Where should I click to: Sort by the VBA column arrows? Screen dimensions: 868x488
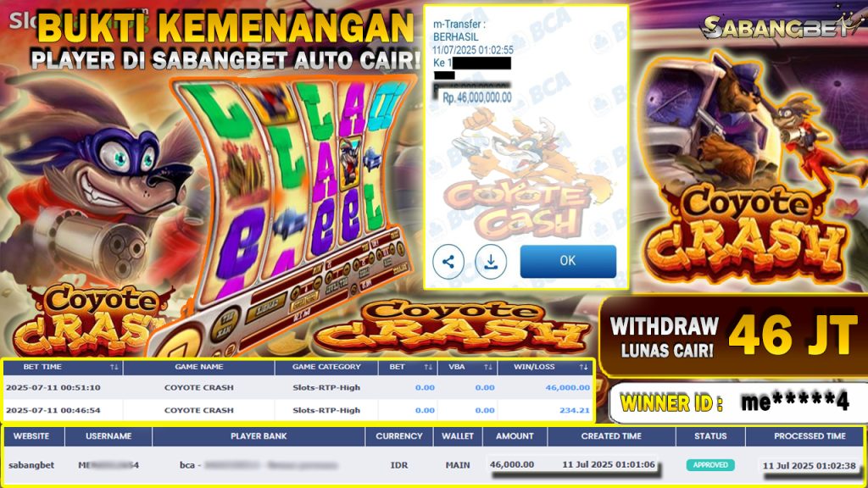[x=487, y=367]
